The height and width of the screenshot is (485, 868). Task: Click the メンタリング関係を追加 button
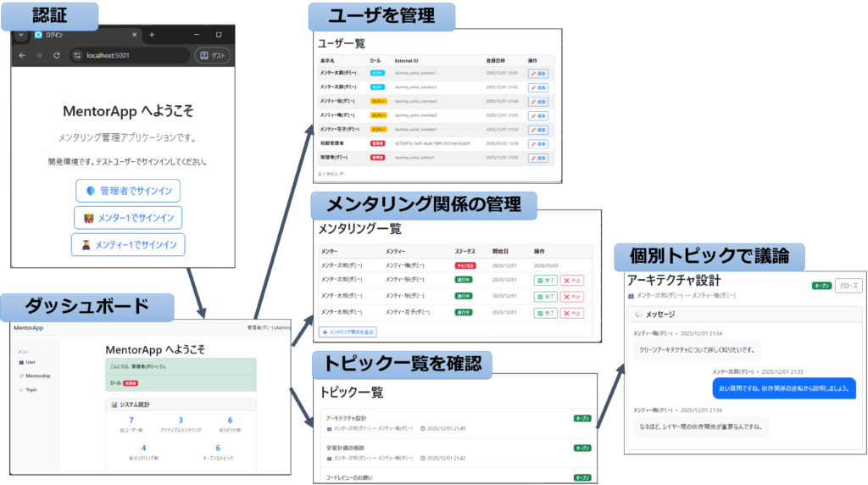pos(348,332)
